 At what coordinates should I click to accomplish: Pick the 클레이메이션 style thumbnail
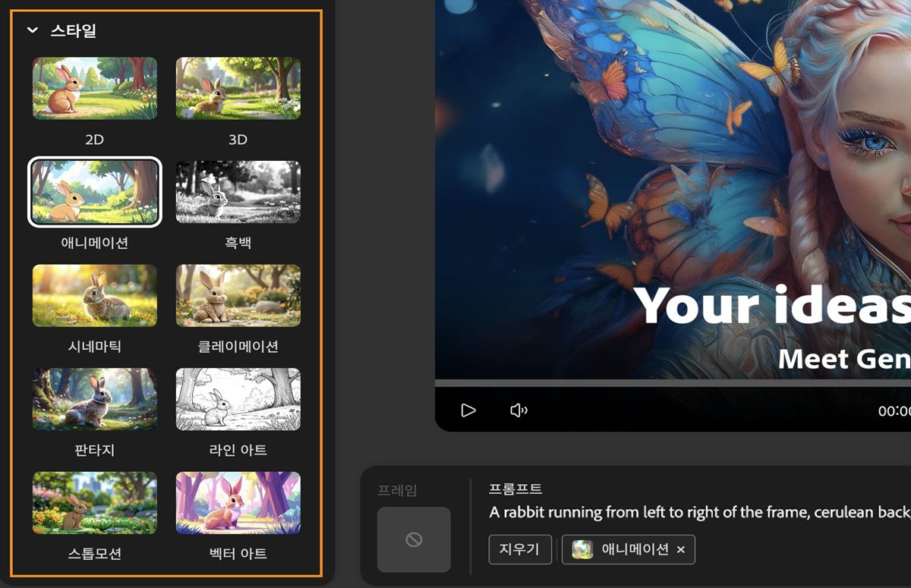pos(238,296)
